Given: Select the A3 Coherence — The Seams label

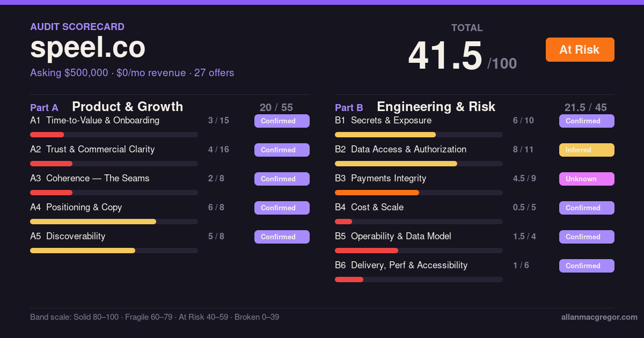Looking at the screenshot, I should 90,179.
